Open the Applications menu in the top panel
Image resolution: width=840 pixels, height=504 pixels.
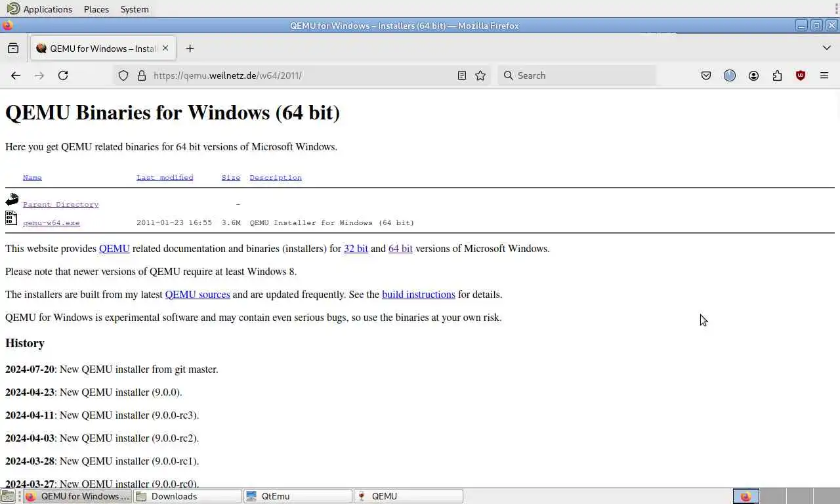(x=40, y=9)
